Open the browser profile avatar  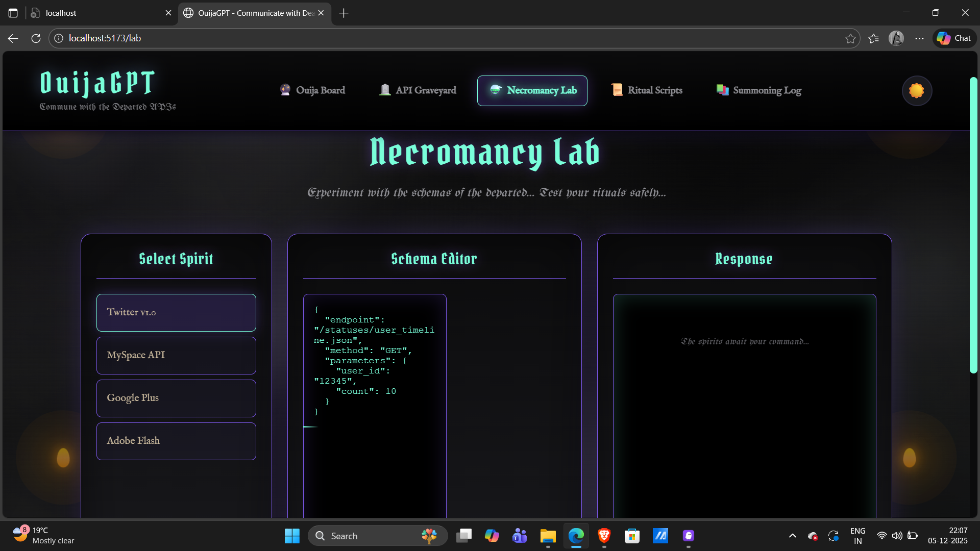[x=896, y=38]
